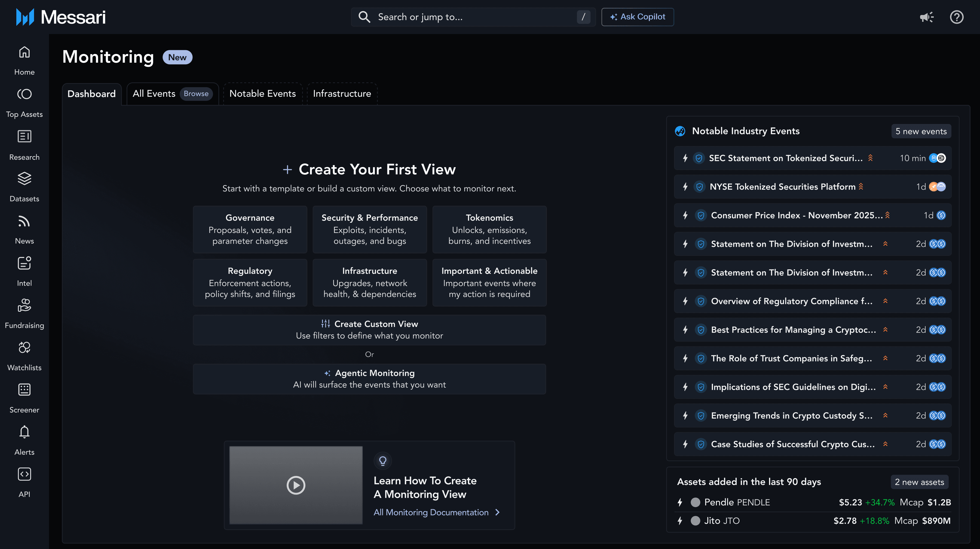This screenshot has height=549, width=980.
Task: Open Datasets from the sidebar
Action: point(24,179)
